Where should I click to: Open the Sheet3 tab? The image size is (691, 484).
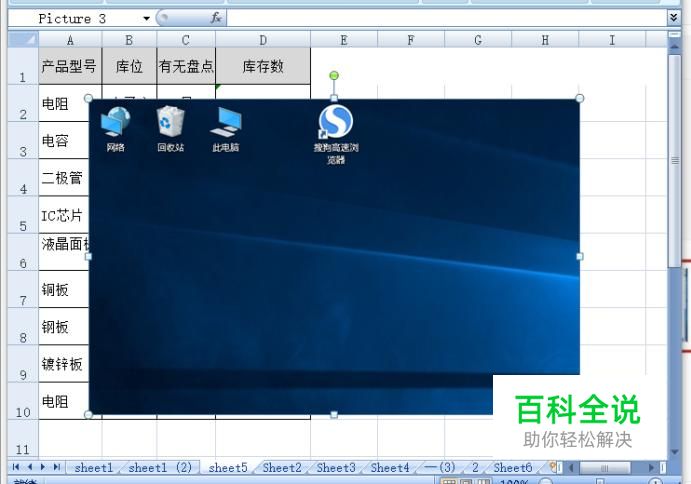336,467
